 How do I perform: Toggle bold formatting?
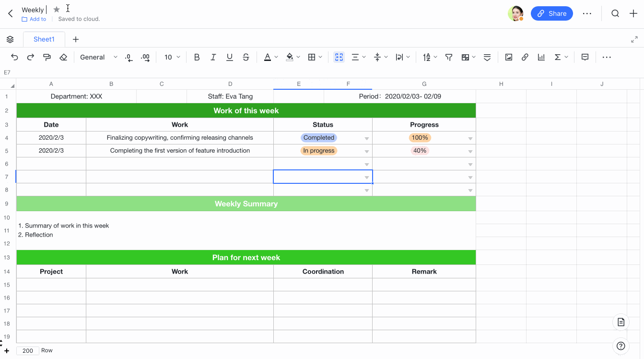pos(197,57)
